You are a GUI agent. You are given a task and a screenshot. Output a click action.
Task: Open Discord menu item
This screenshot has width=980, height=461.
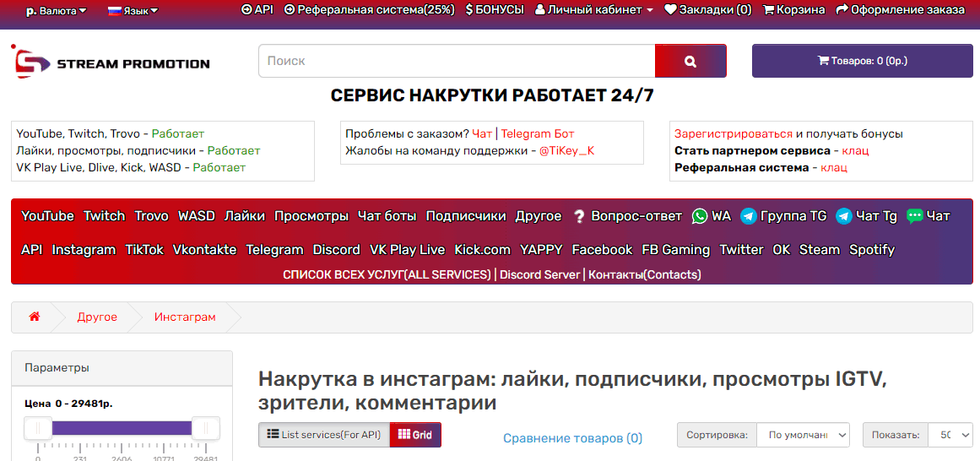[337, 250]
